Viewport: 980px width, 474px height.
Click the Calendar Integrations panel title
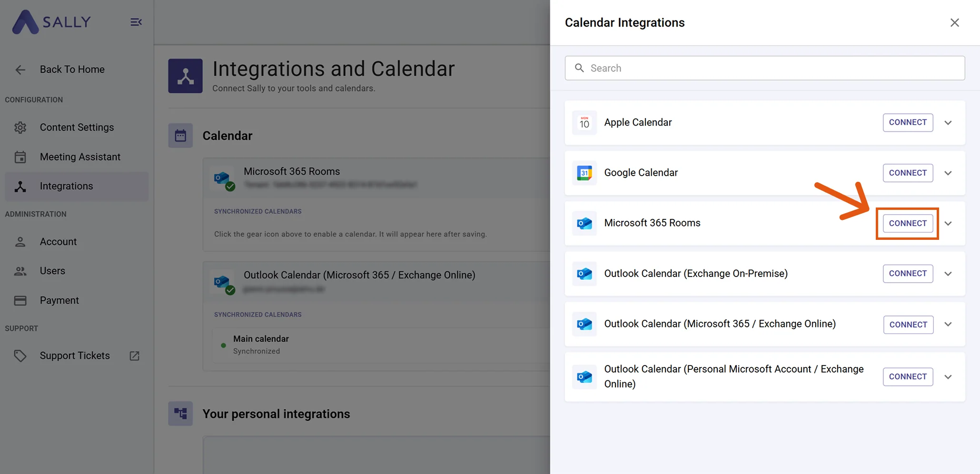click(x=624, y=22)
